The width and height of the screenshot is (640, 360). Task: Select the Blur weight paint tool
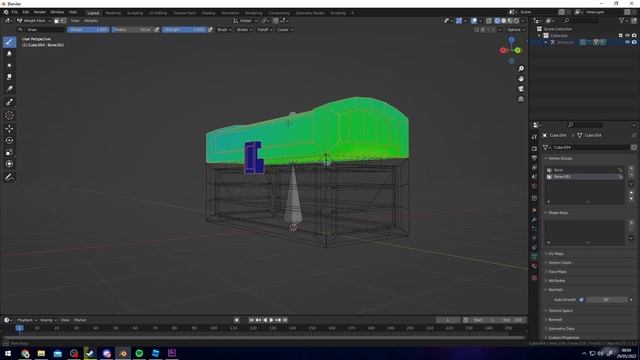[9, 53]
